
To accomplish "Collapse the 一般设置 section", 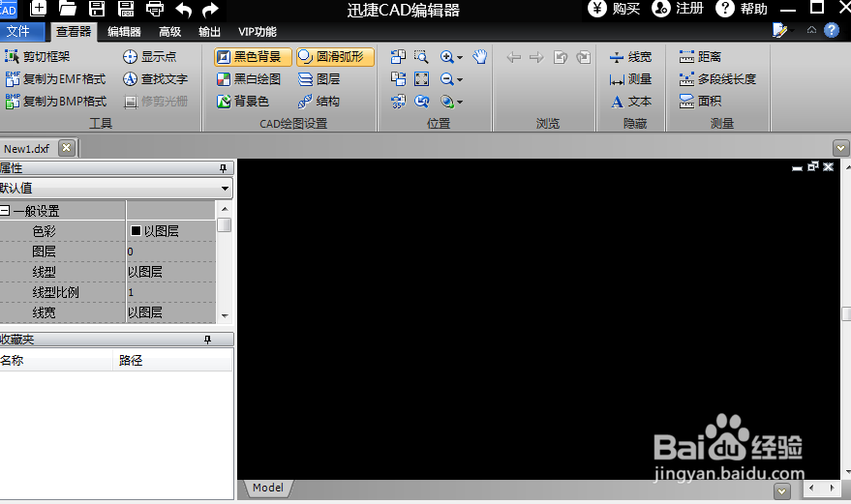I will (x=5, y=211).
